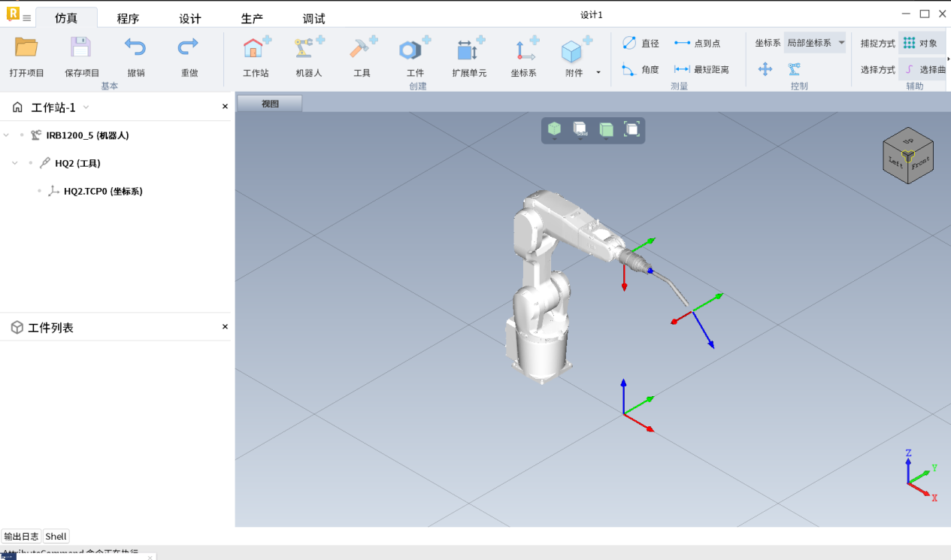Create a new 坐标系 coordinate frame
Image resolution: width=951 pixels, height=560 pixels.
[x=523, y=50]
